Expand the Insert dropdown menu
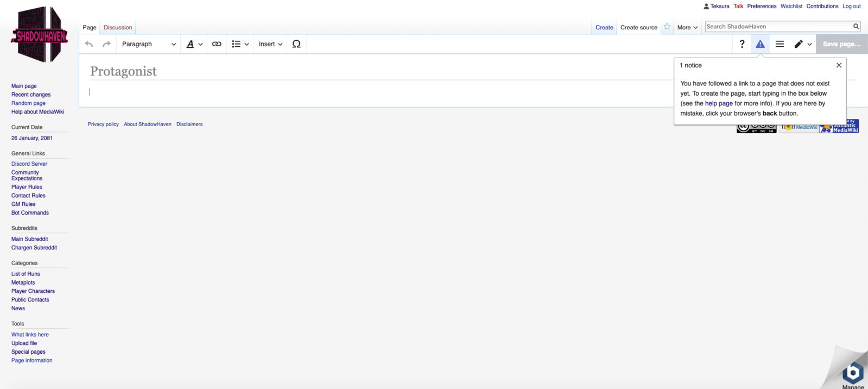868x389 pixels. click(270, 44)
